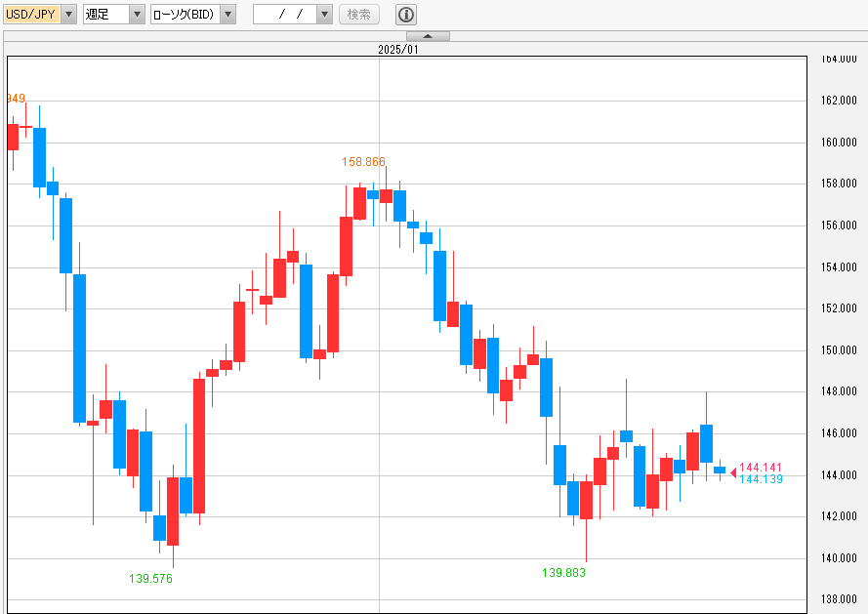The height and width of the screenshot is (614, 868).
Task: Click the date input field
Action: point(285,15)
